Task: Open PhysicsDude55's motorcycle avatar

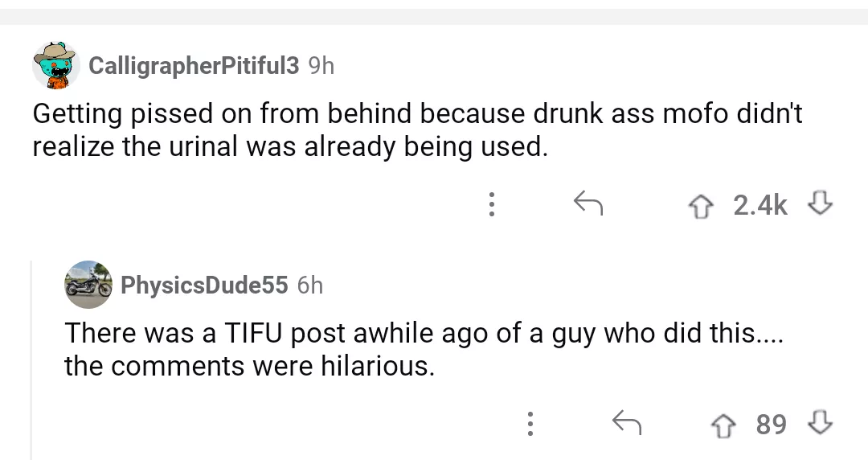Action: point(88,284)
